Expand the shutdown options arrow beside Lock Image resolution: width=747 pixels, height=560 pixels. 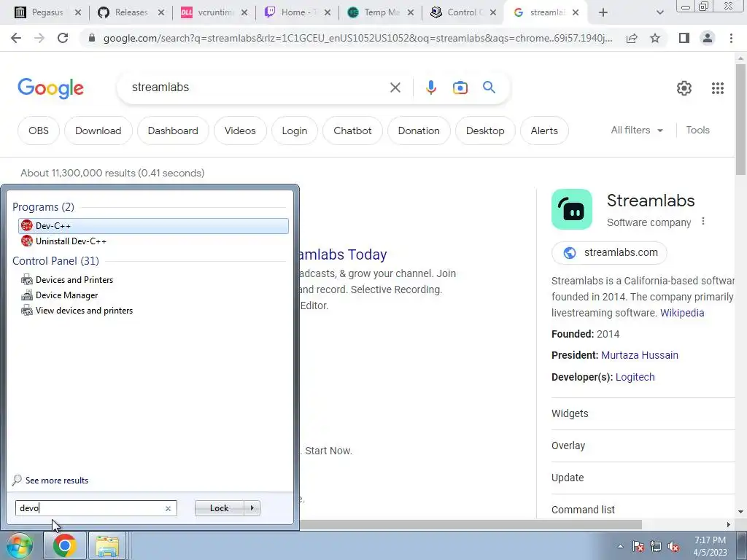pyautogui.click(x=252, y=508)
